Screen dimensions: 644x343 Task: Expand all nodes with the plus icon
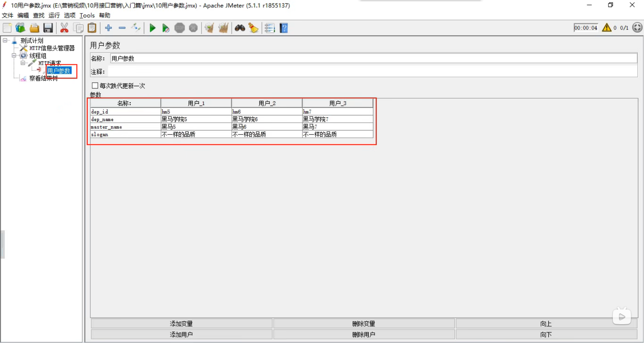coord(108,28)
